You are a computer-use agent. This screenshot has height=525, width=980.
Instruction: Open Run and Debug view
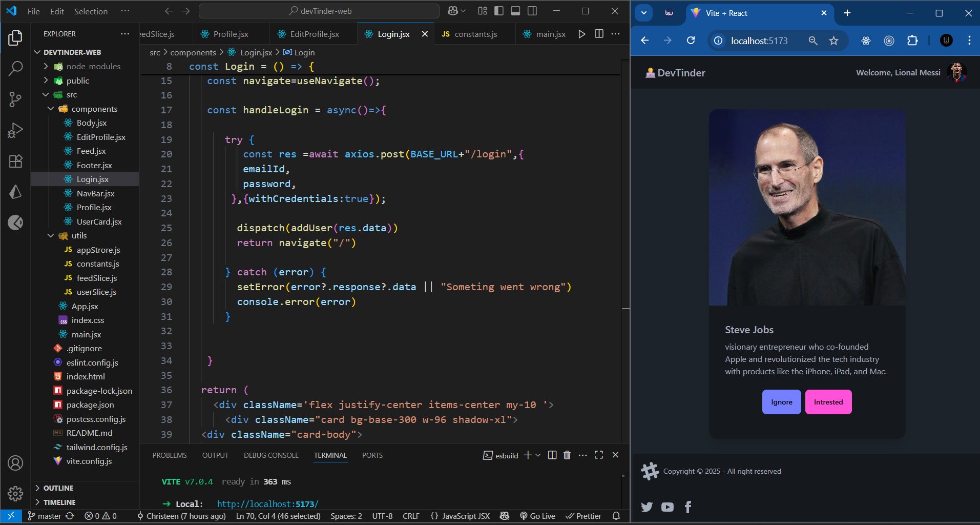(15, 130)
